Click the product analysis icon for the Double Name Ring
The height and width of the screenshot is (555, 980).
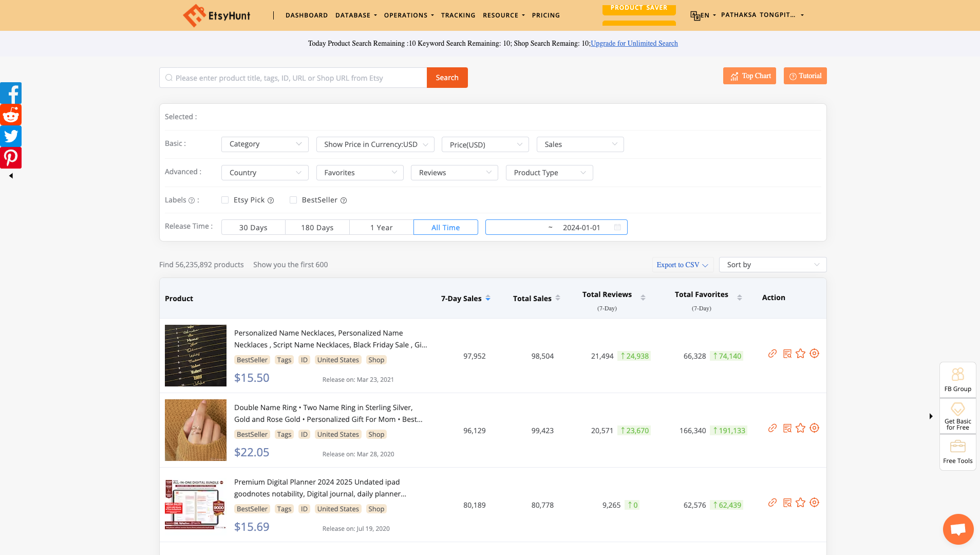tap(787, 428)
